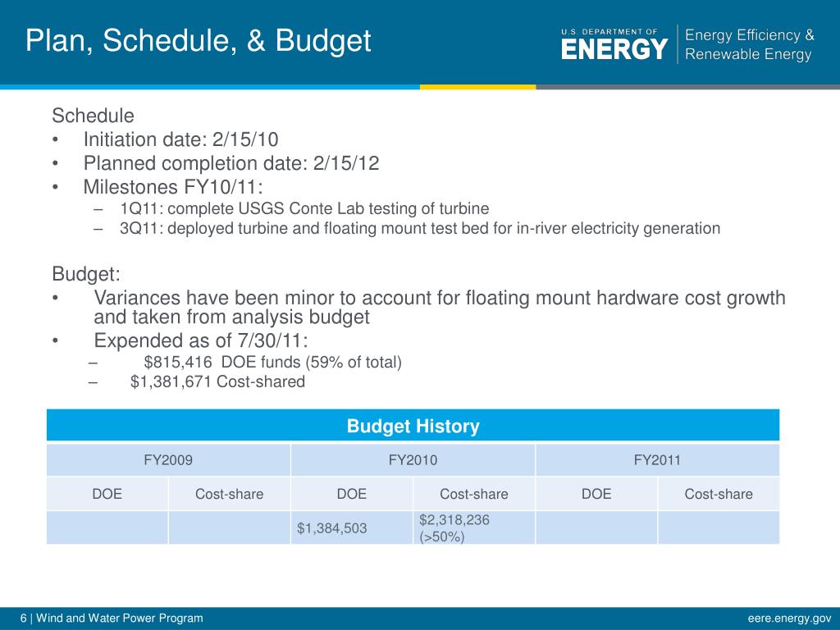Viewport: 840px width, 630px height.
Task: Click the FY2009 column header
Action: 168,460
